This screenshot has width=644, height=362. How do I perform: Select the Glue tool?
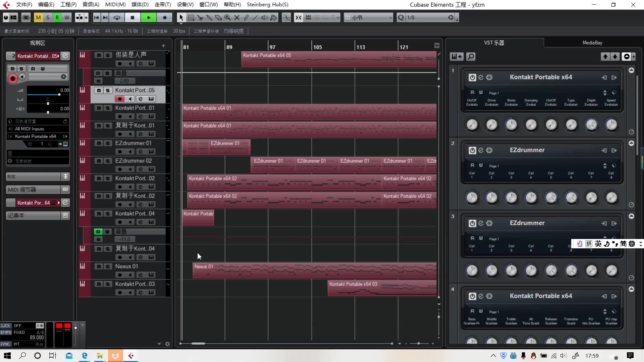coord(209,17)
